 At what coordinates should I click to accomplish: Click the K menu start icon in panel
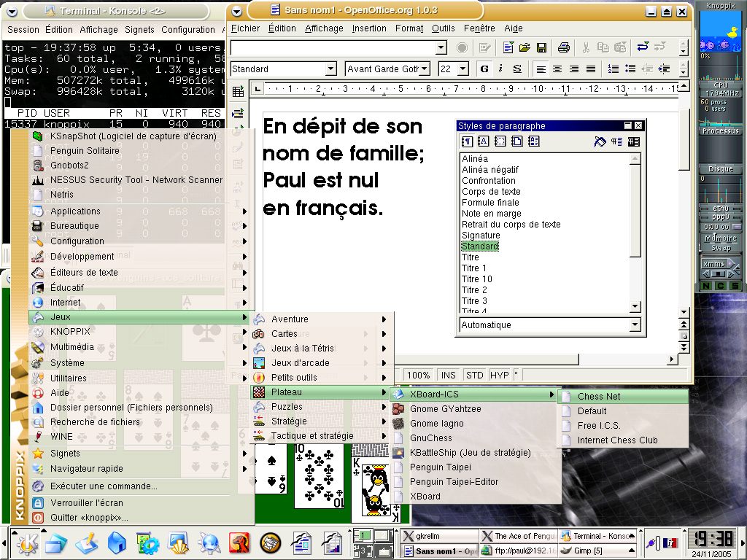click(x=28, y=543)
